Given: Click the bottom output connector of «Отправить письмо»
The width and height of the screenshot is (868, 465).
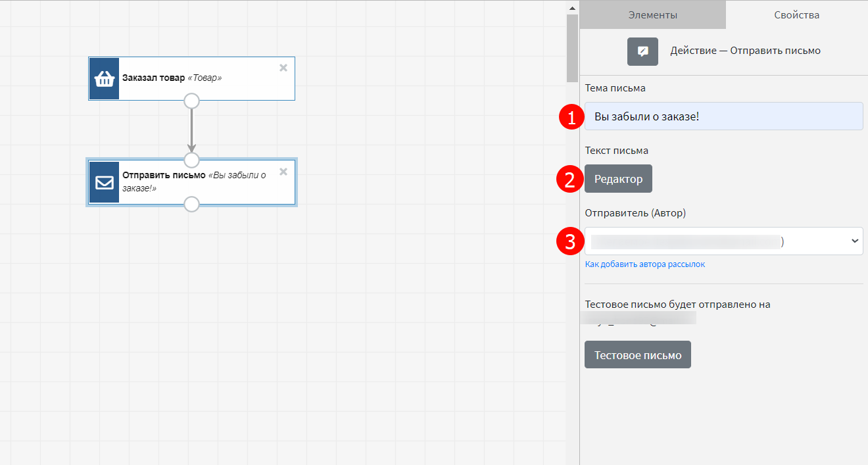Looking at the screenshot, I should (191, 204).
